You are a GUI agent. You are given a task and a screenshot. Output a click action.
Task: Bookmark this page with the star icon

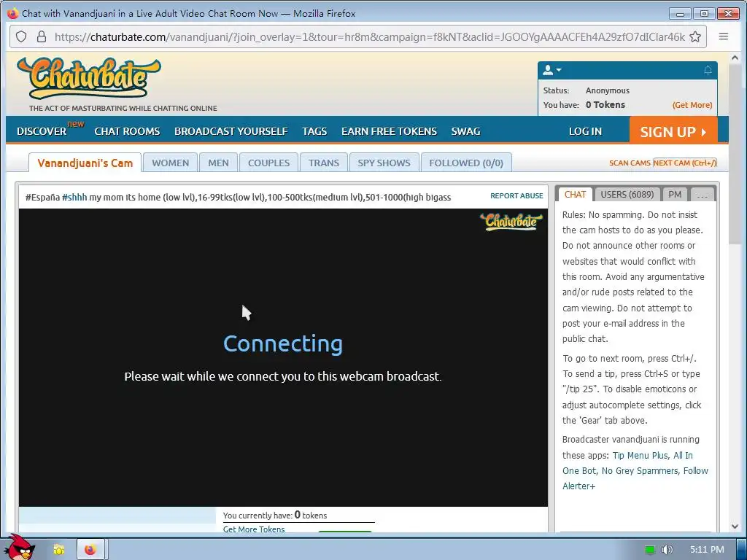(x=695, y=36)
